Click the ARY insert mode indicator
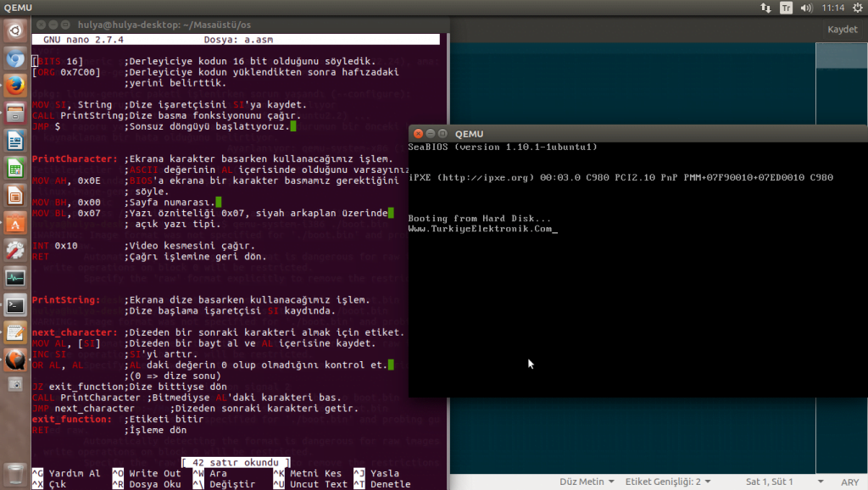The height and width of the screenshot is (490, 868). 849,482
